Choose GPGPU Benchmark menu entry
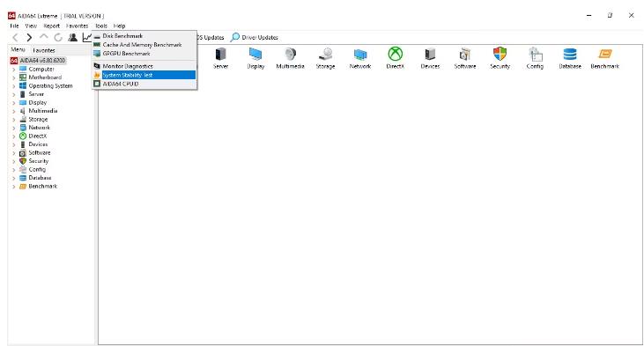 [x=144, y=54]
